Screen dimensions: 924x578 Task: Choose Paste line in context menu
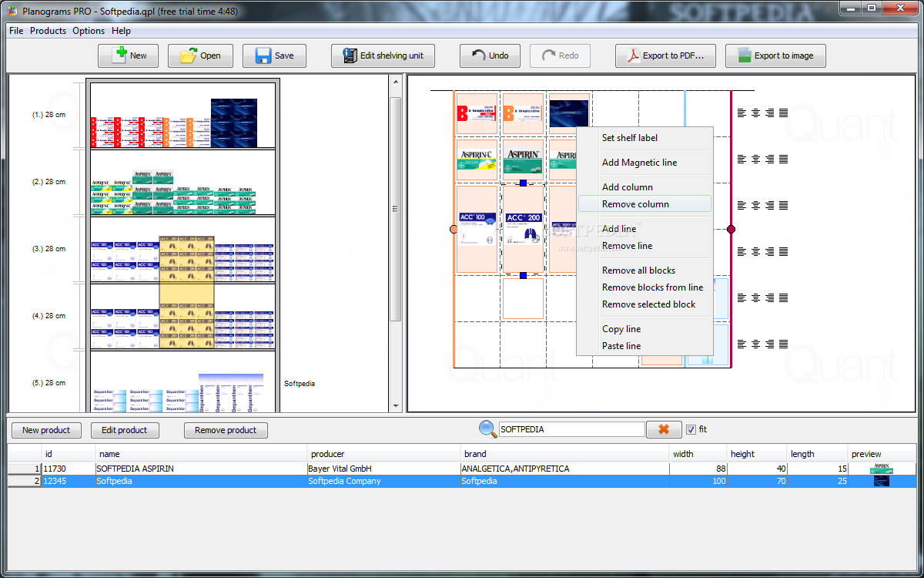644,346
